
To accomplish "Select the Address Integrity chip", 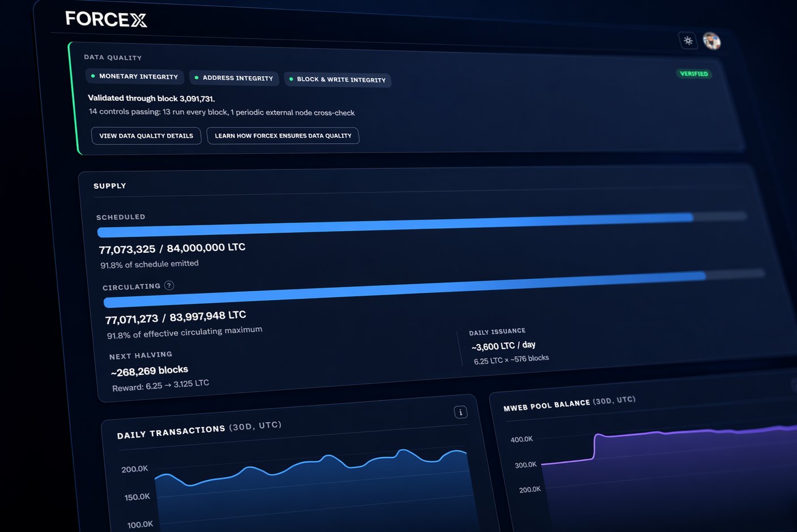I will (234, 78).
